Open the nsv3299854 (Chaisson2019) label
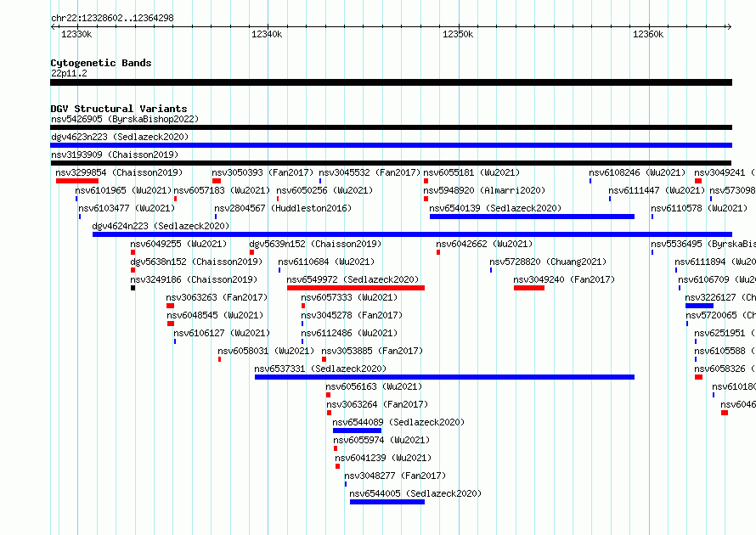 (119, 172)
